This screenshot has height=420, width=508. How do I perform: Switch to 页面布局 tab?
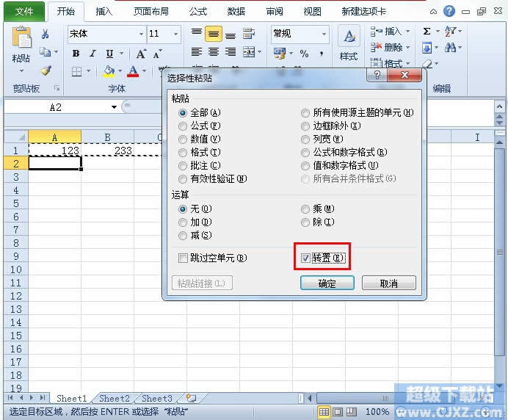(151, 11)
